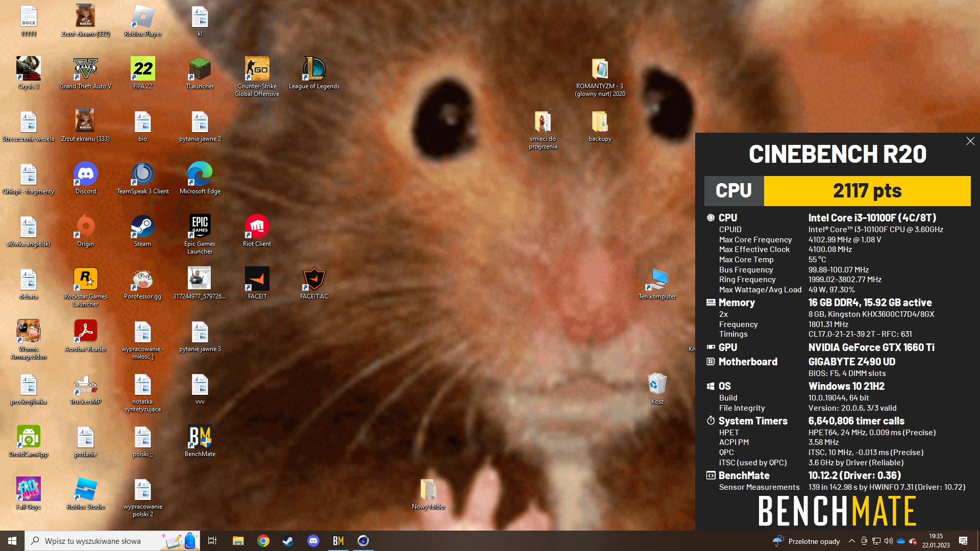Select Roblox Studio desktop icon
Viewport: 980px width, 551px height.
[x=85, y=494]
